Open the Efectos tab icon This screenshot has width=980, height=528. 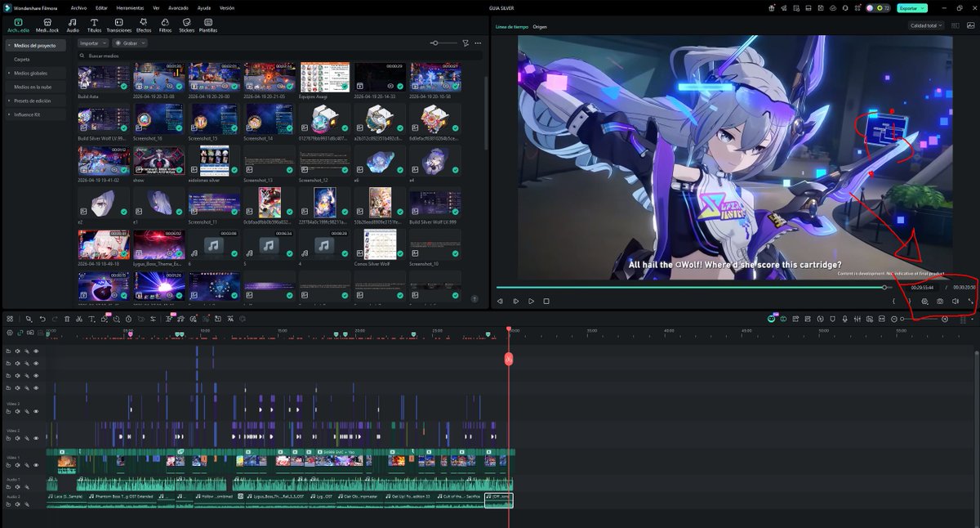click(x=144, y=25)
